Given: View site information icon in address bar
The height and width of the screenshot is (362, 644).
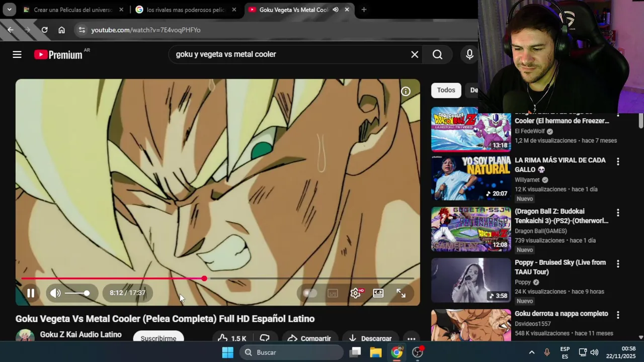Looking at the screenshot, I should (82, 30).
